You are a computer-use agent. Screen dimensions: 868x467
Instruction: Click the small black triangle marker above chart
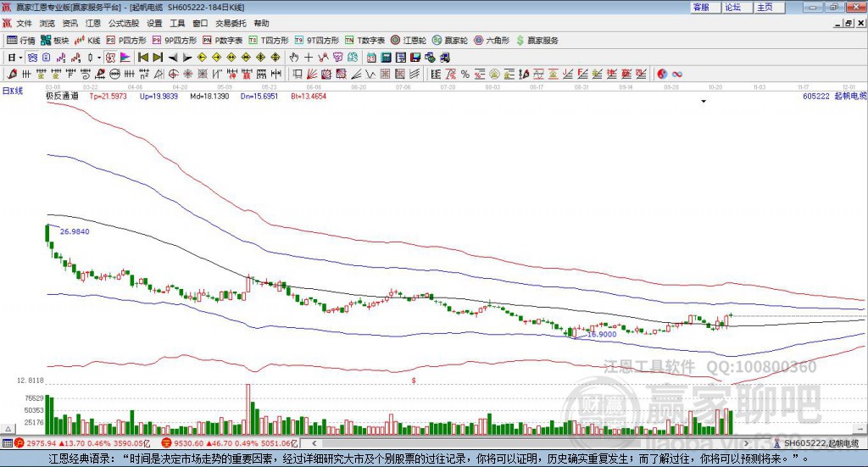coord(704,101)
